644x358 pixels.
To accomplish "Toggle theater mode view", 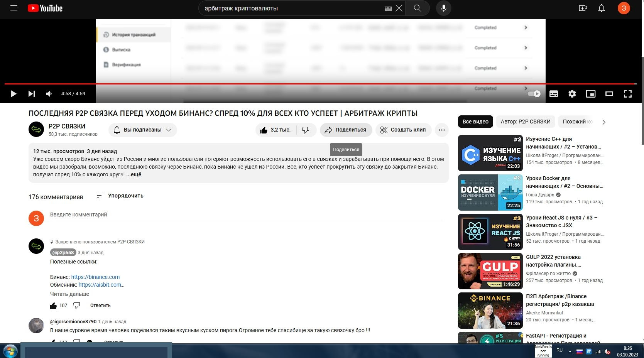I will 609,94.
